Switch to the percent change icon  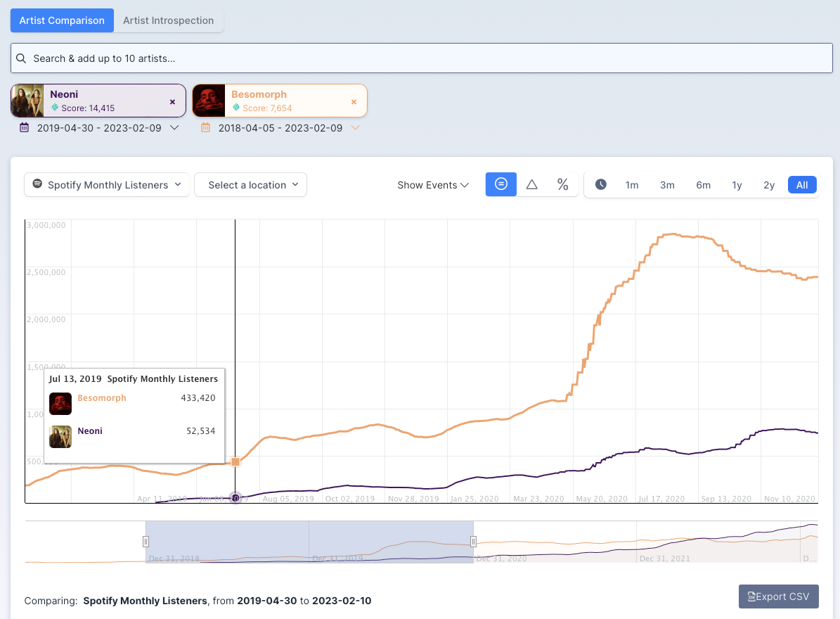562,184
